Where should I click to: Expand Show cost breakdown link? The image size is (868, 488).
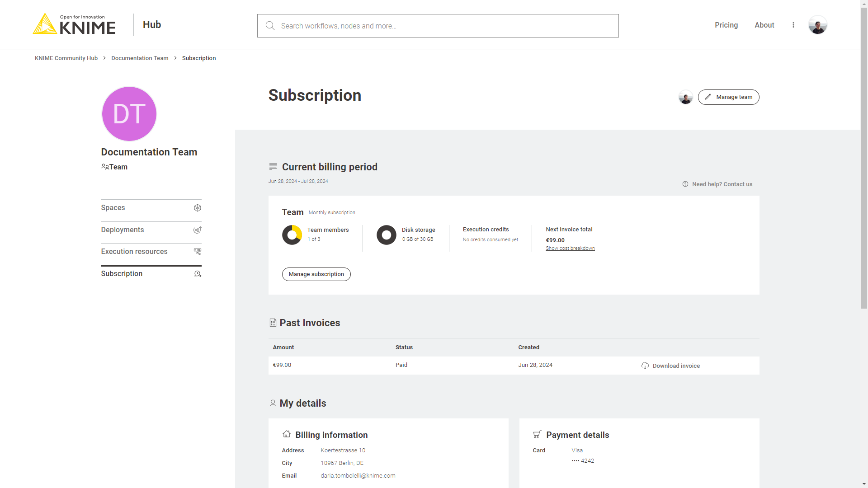coord(570,248)
